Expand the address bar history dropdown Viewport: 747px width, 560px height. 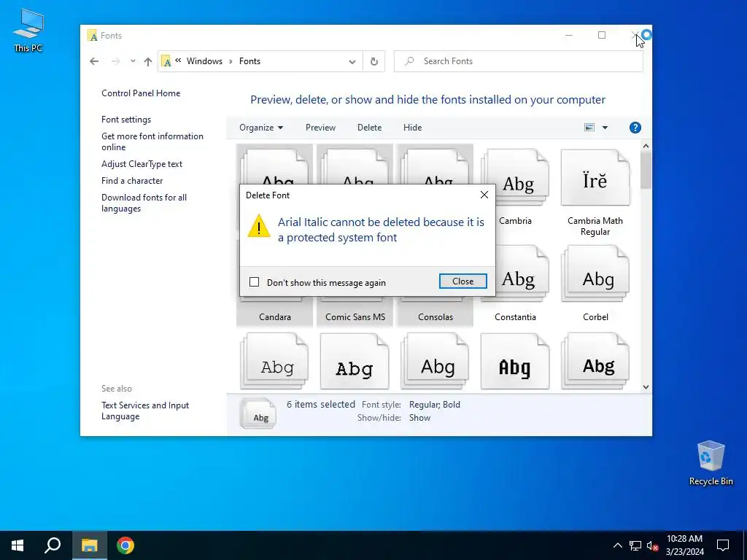[352, 61]
